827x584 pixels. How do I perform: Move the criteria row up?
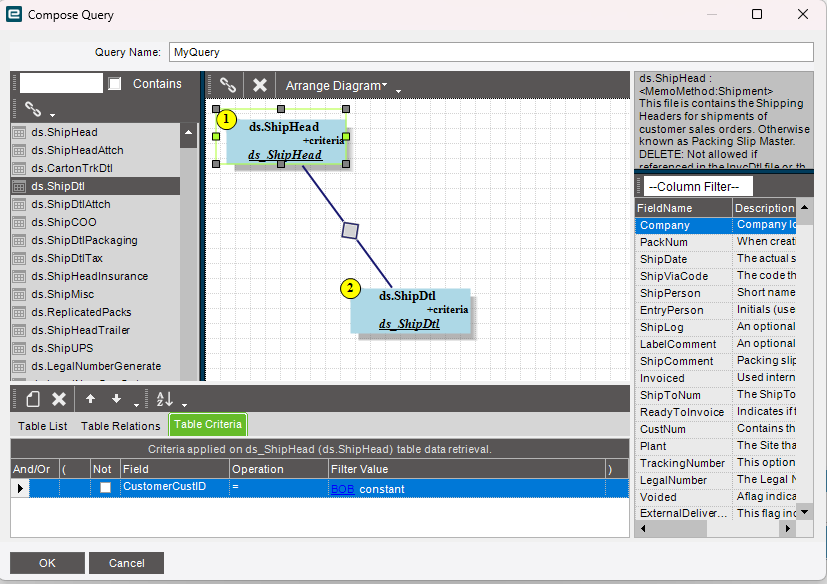click(x=90, y=399)
